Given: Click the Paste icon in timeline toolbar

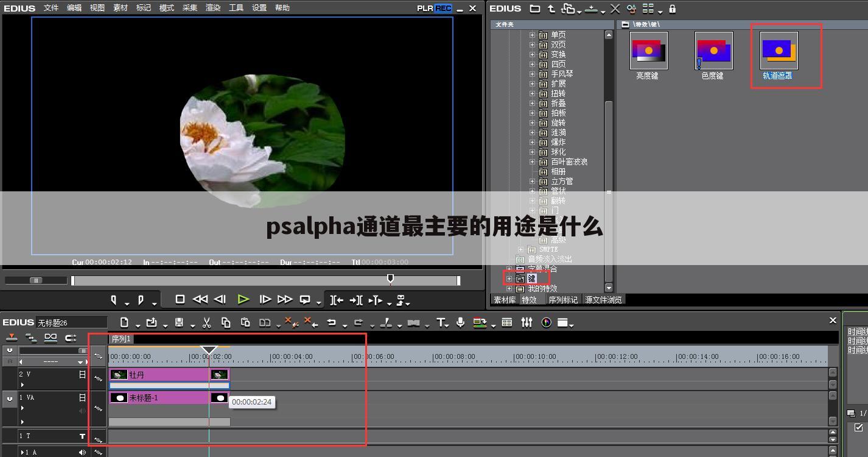Looking at the screenshot, I should (245, 322).
